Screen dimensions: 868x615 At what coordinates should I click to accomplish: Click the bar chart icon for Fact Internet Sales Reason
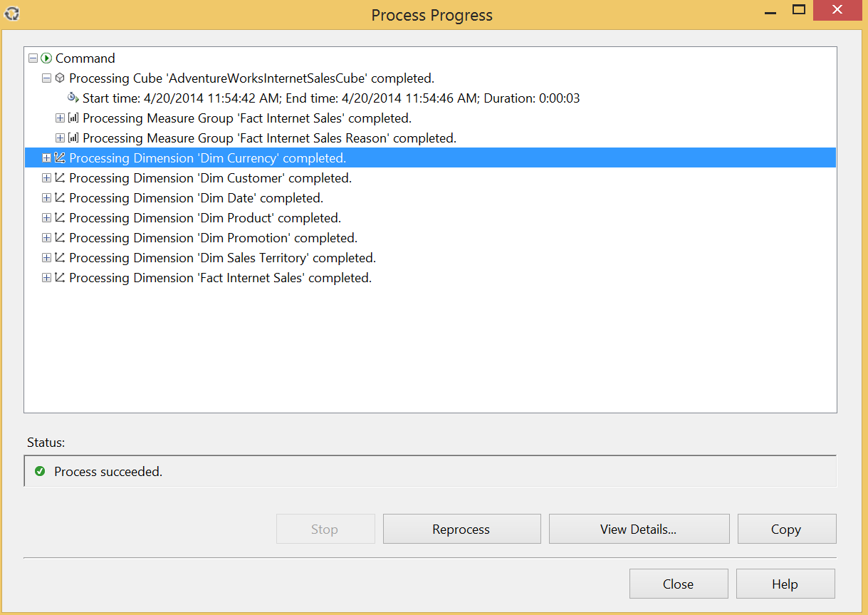[x=73, y=138]
